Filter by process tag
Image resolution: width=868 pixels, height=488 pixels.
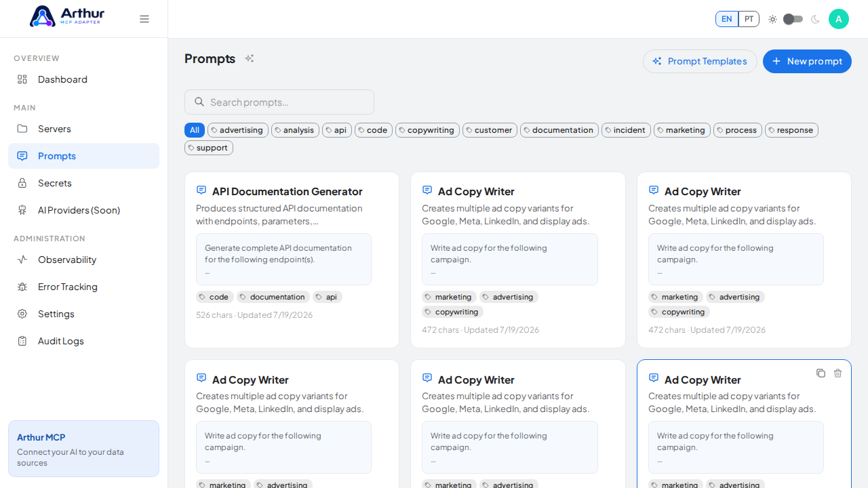(x=738, y=130)
